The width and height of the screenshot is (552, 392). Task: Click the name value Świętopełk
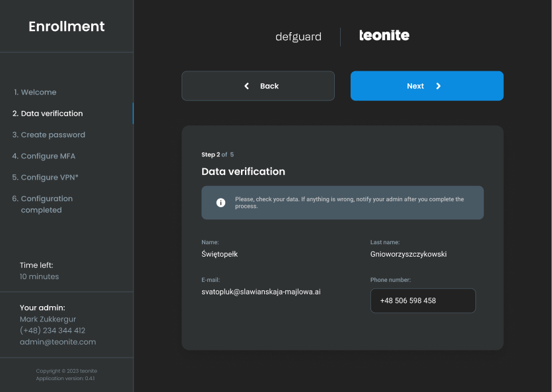(x=219, y=254)
